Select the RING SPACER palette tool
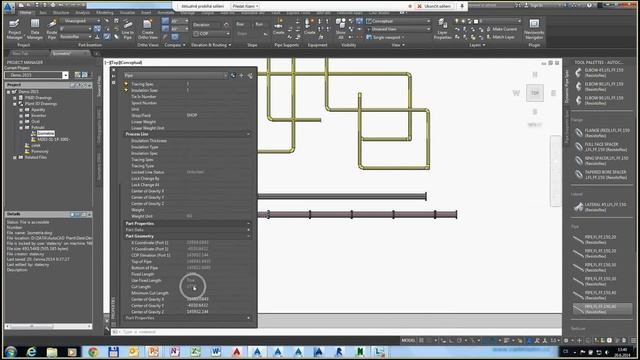This screenshot has height=360, width=640. point(602,160)
